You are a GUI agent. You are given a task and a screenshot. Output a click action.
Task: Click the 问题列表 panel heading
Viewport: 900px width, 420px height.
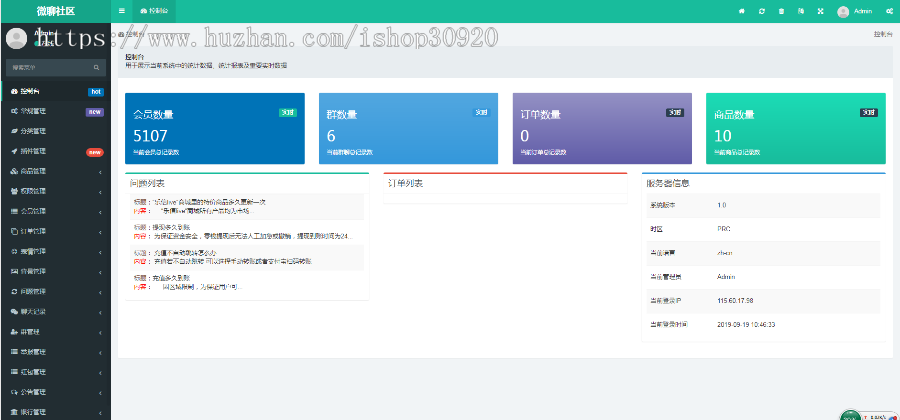tap(147, 184)
